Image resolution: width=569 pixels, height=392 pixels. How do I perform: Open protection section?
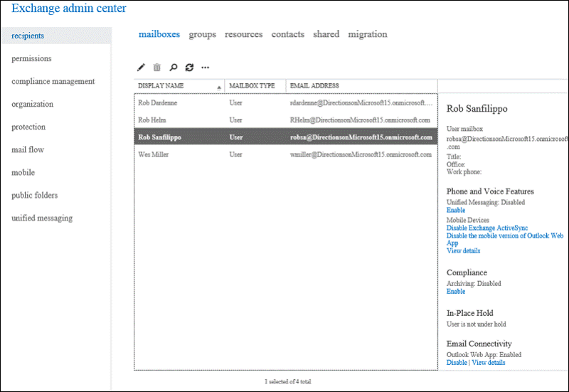[x=28, y=127]
